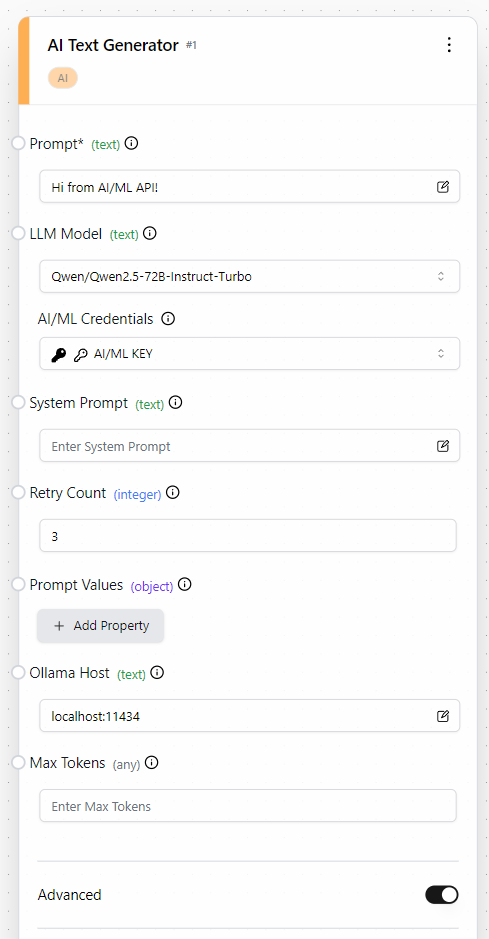Select the Prompt input connector pin

[19, 144]
